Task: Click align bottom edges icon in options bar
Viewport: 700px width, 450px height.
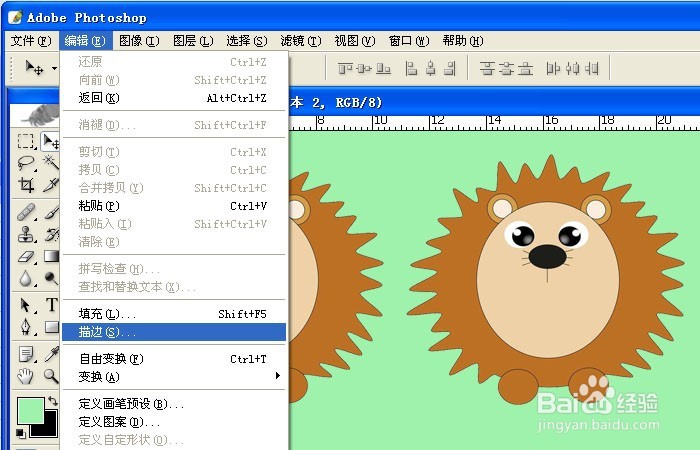Action: 383,69
